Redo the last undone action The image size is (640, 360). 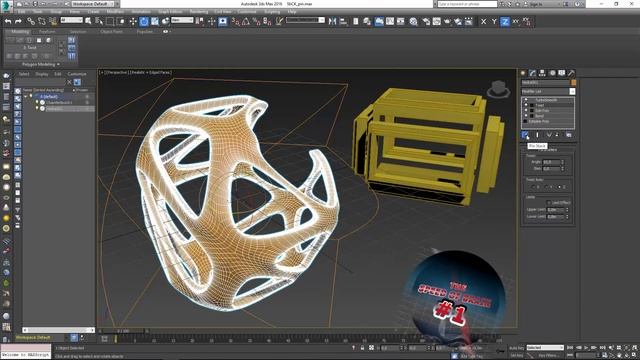[x=18, y=21]
